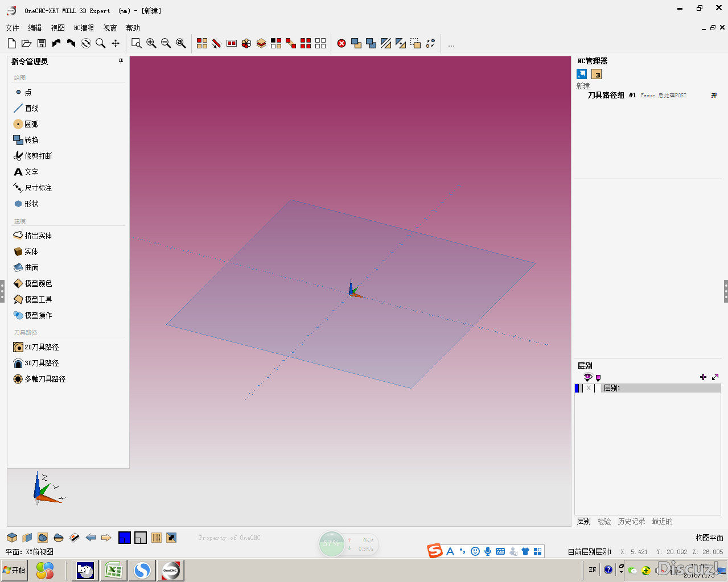Click the red-orange four-squares toolbar icon

coord(202,43)
